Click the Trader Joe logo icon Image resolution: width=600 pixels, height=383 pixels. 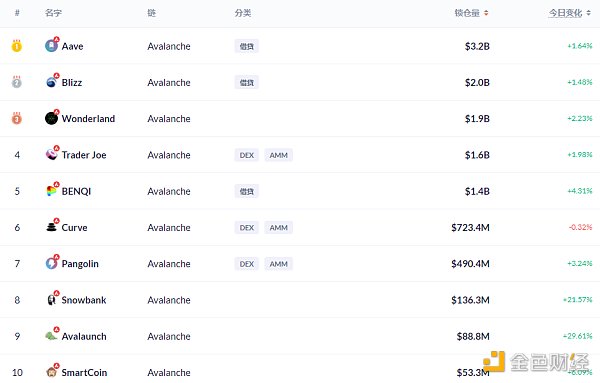[51, 155]
